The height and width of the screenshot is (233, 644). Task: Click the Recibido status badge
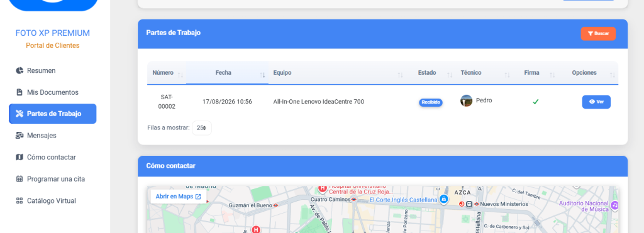430,102
